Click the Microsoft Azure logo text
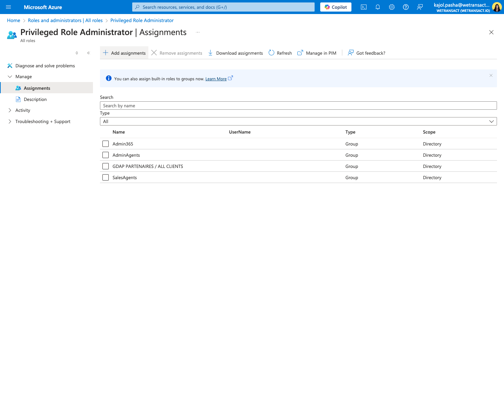The height and width of the screenshot is (420, 504). coord(43,7)
